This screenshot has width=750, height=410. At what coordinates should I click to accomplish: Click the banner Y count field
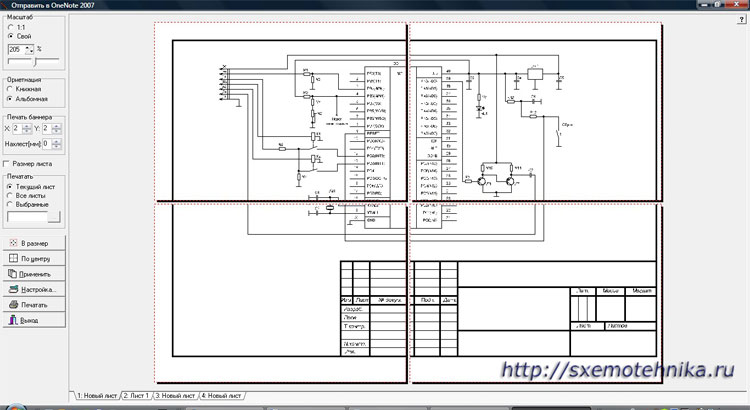click(46, 129)
